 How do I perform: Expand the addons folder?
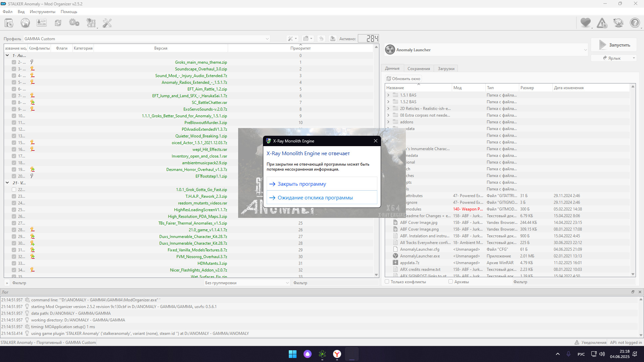pos(388,122)
